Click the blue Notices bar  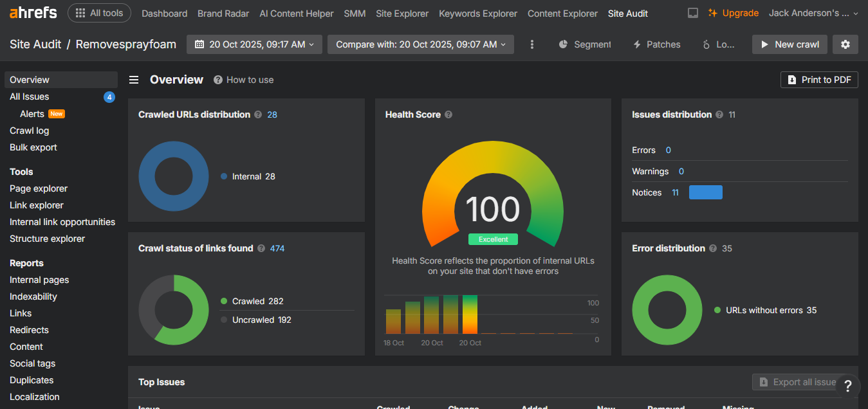tap(706, 192)
